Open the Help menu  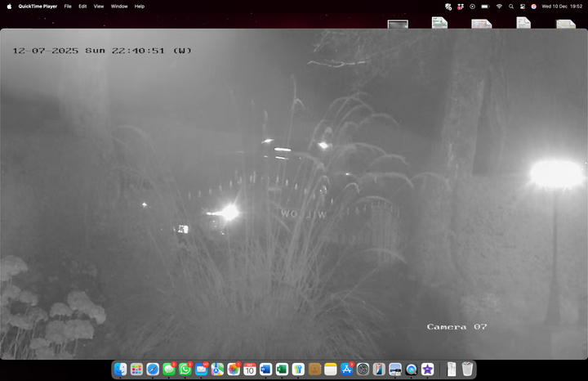pyautogui.click(x=140, y=6)
